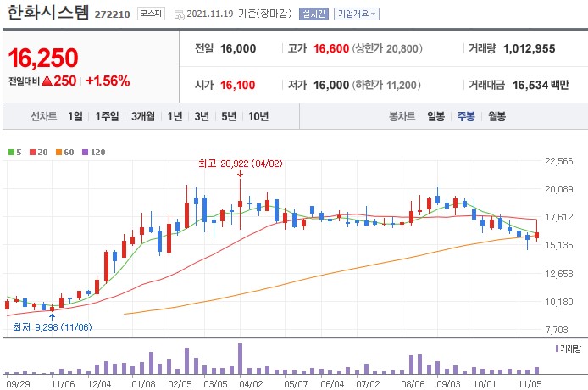This screenshot has height=390, width=588.
Task: Select the 5년 line chart period
Action: pos(229,116)
